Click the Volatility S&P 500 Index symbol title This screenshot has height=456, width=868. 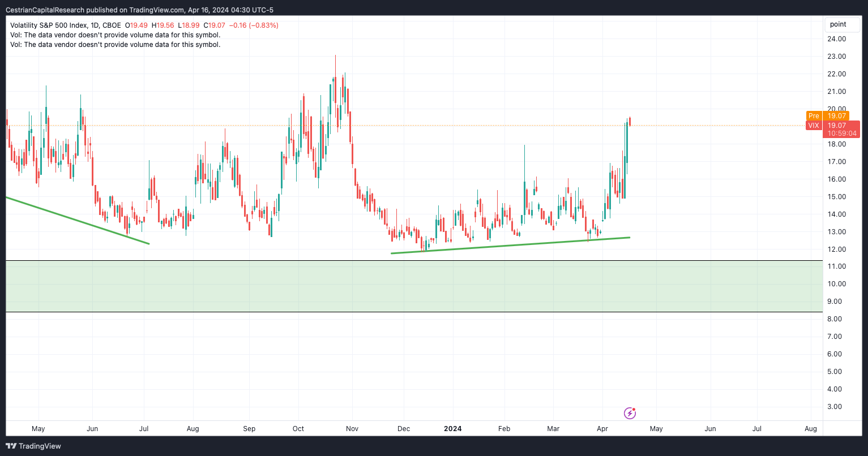65,25
